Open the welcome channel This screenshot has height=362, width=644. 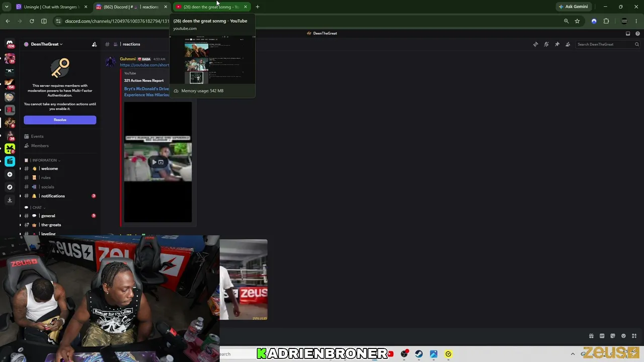49,168
